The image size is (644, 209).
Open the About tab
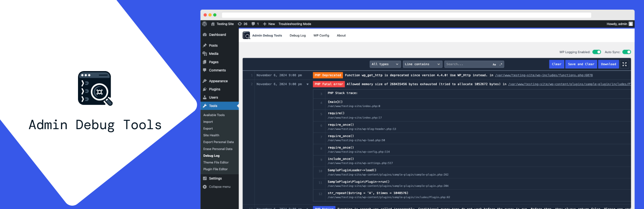341,36
